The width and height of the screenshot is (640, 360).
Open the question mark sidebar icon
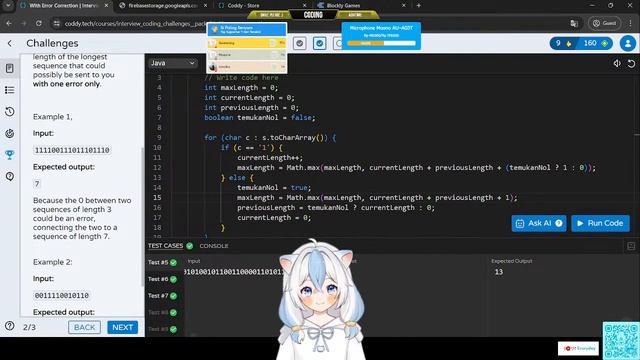[x=10, y=176]
